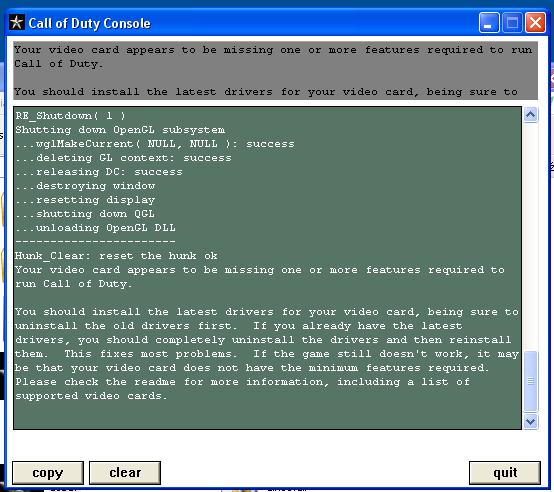554x492 pixels.
Task: Select the 'RE_Shutdown( 1 )' log line
Action: click(x=70, y=115)
